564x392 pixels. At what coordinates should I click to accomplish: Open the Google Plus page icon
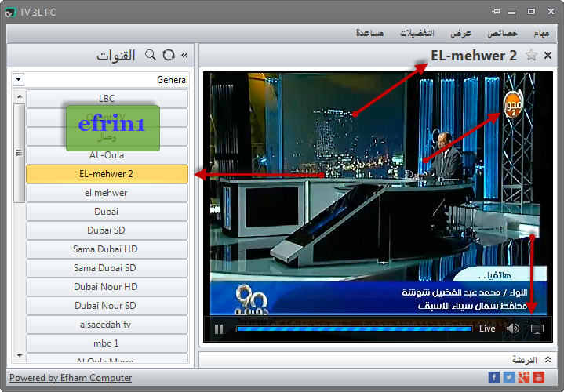coord(524,377)
